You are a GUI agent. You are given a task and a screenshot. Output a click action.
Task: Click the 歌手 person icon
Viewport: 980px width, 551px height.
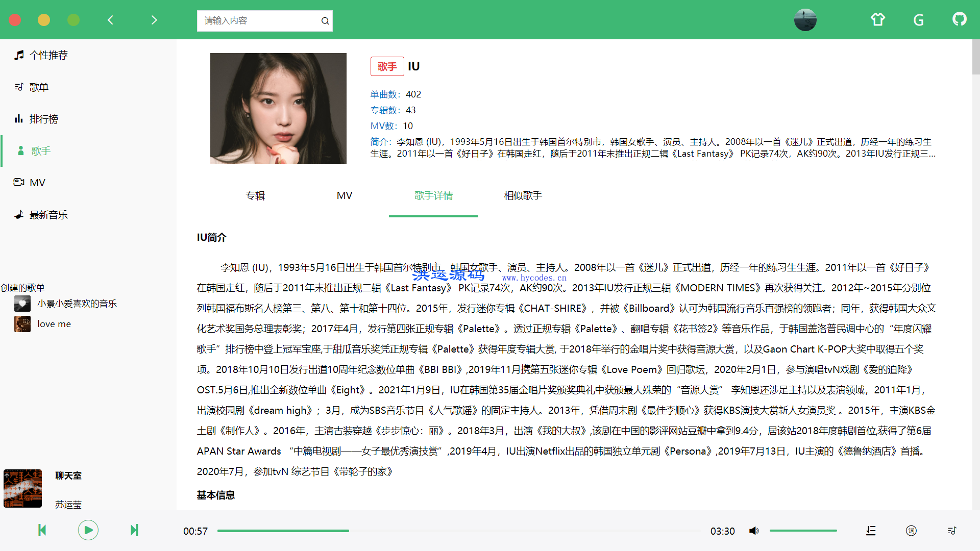coord(21,151)
